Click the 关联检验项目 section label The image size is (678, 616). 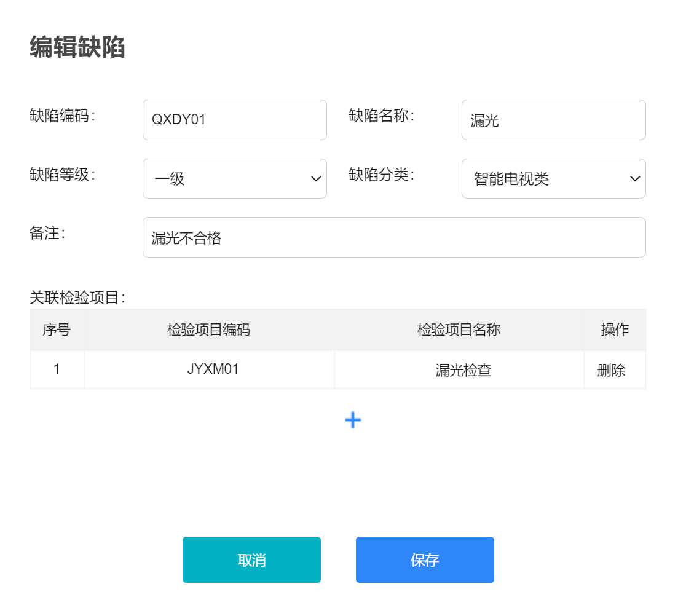point(77,298)
